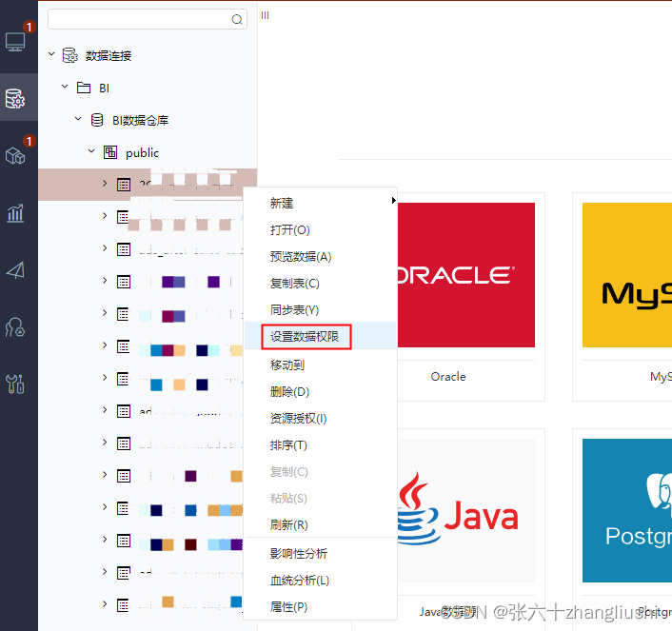The height and width of the screenshot is (631, 672).
Task: Collapse the public schema node
Action: click(91, 151)
